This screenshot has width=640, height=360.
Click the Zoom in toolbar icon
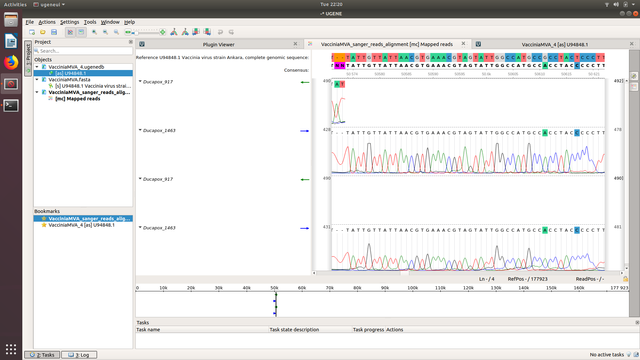94,32
